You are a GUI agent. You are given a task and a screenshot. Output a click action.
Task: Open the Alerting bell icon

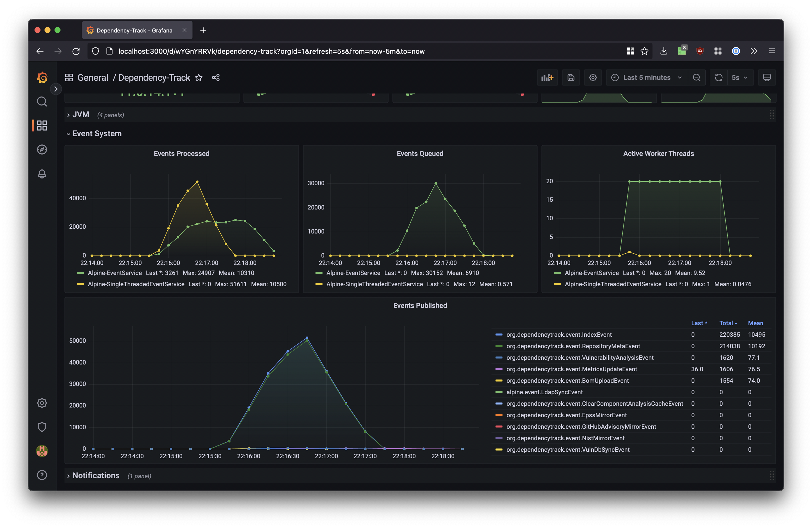(x=42, y=173)
